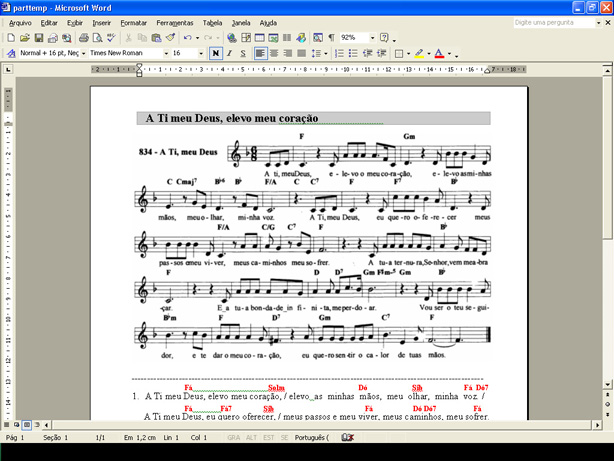Undo the last action
Viewport: 614px width, 461px height.
188,38
